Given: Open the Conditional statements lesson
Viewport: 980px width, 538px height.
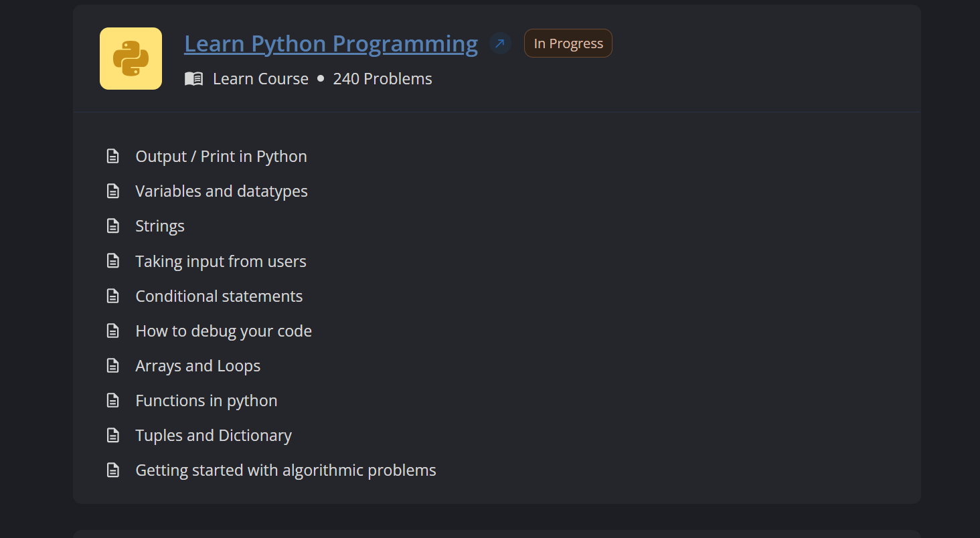Looking at the screenshot, I should coord(219,296).
